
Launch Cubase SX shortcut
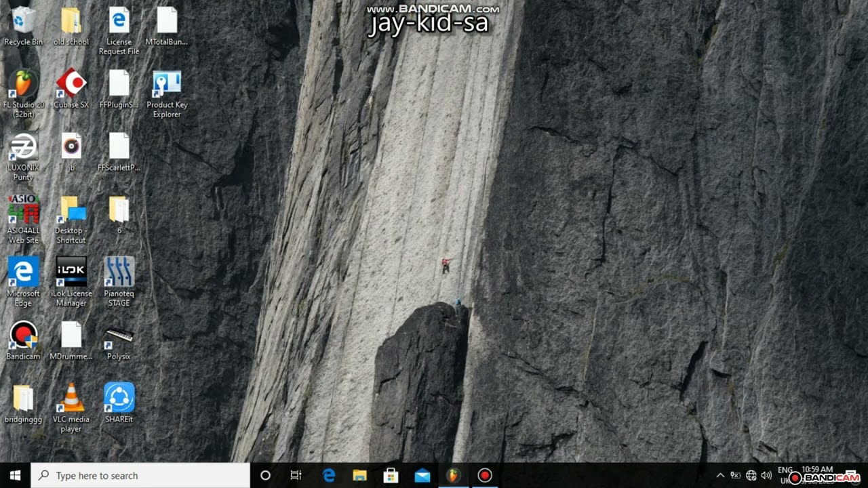[x=71, y=89]
